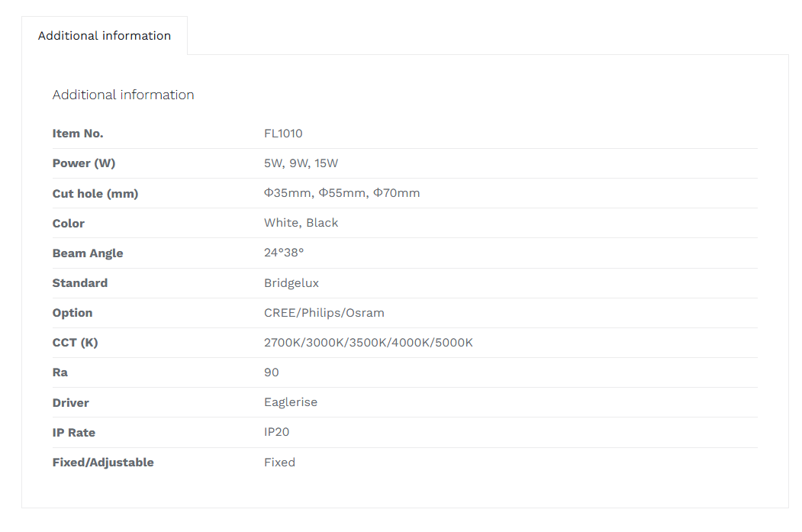Select the Cut hole (mm) label

95,193
